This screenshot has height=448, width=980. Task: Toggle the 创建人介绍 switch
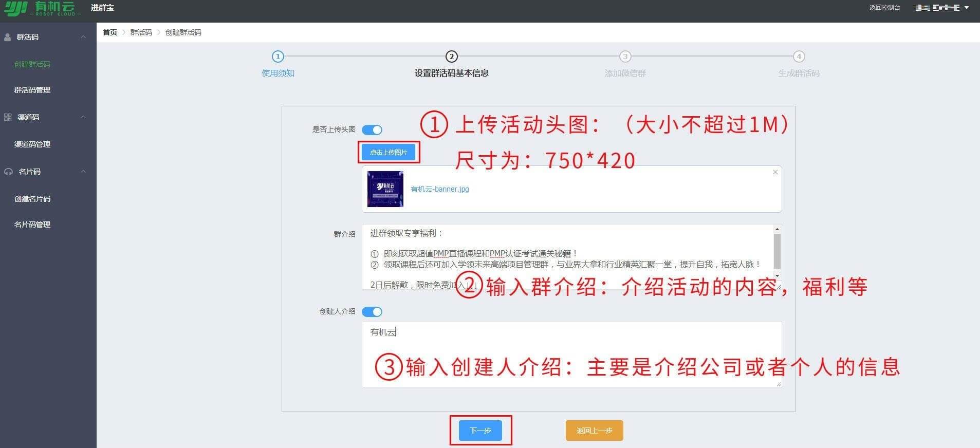[372, 312]
